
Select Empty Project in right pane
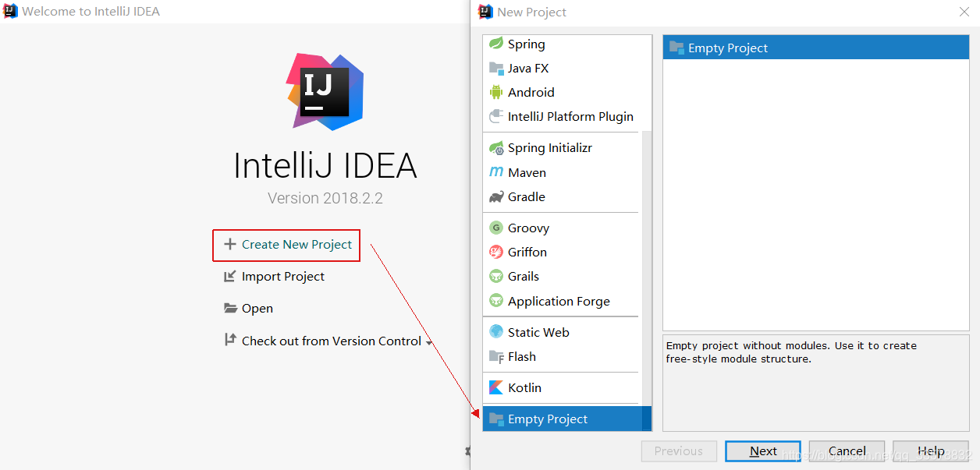[x=815, y=48]
